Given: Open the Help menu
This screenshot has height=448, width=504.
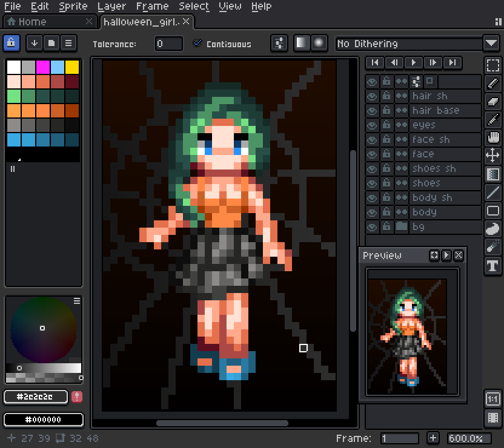Looking at the screenshot, I should 261,6.
